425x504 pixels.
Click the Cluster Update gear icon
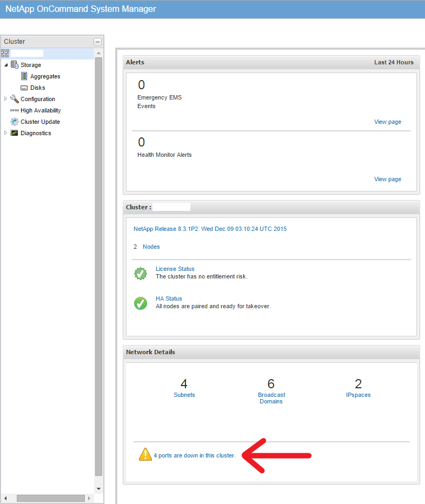(x=15, y=122)
